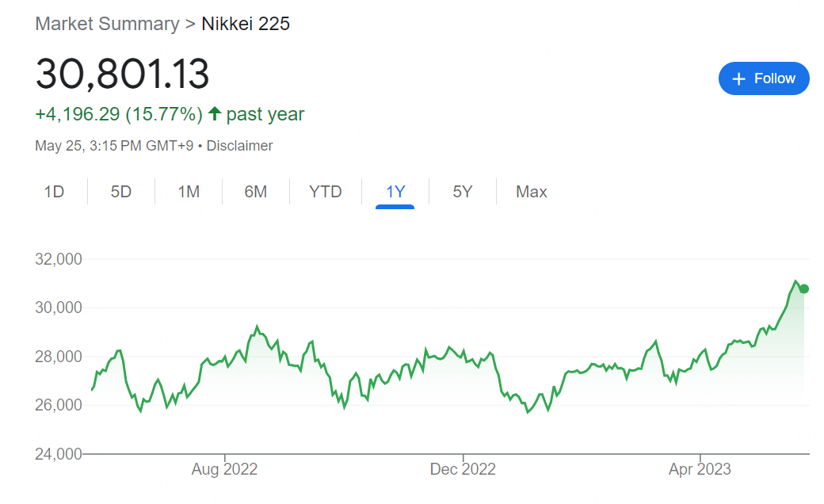Select the 5D time range tab

point(120,192)
